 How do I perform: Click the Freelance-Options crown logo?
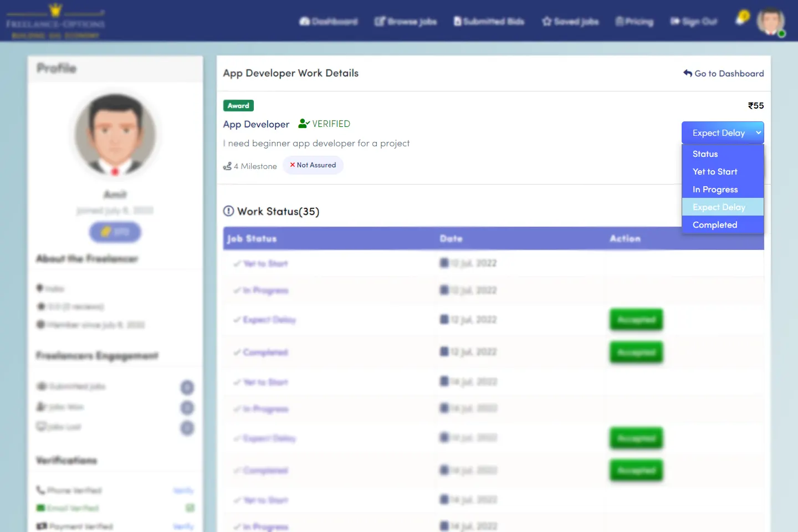(55, 21)
